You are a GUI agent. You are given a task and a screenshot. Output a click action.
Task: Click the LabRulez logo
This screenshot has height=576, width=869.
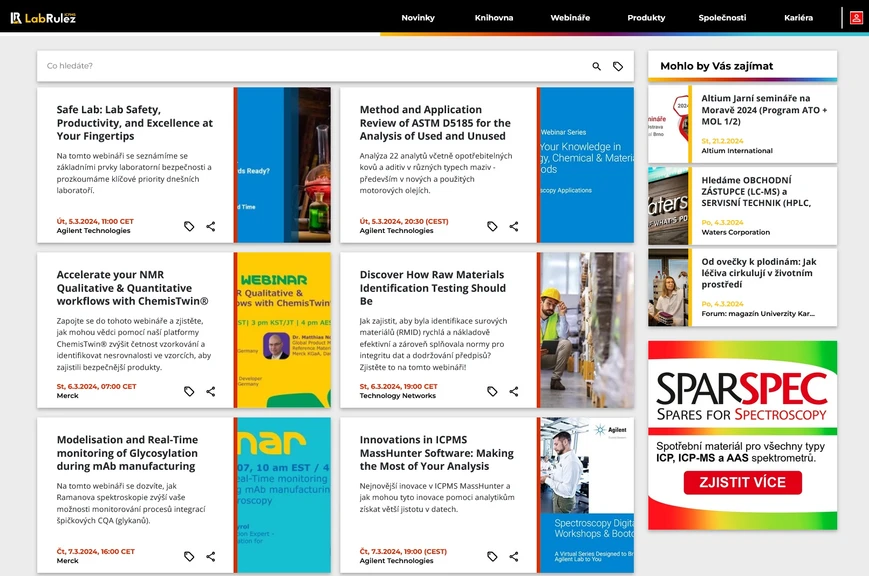click(43, 18)
